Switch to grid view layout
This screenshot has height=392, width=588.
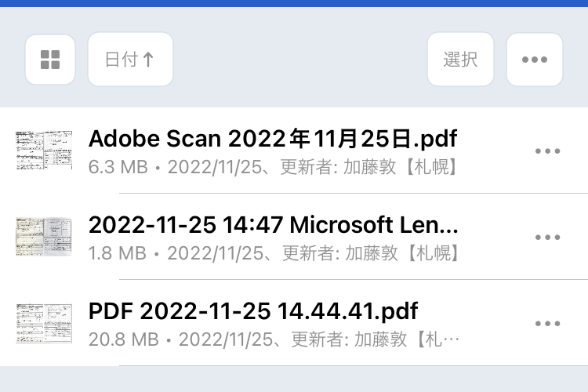point(50,59)
